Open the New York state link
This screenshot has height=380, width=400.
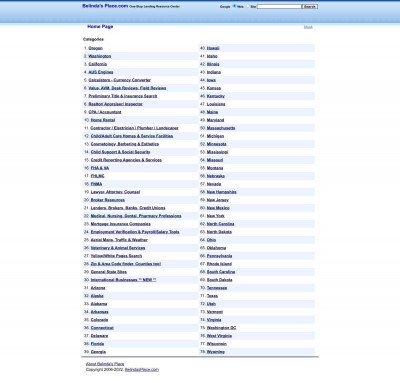(x=216, y=216)
